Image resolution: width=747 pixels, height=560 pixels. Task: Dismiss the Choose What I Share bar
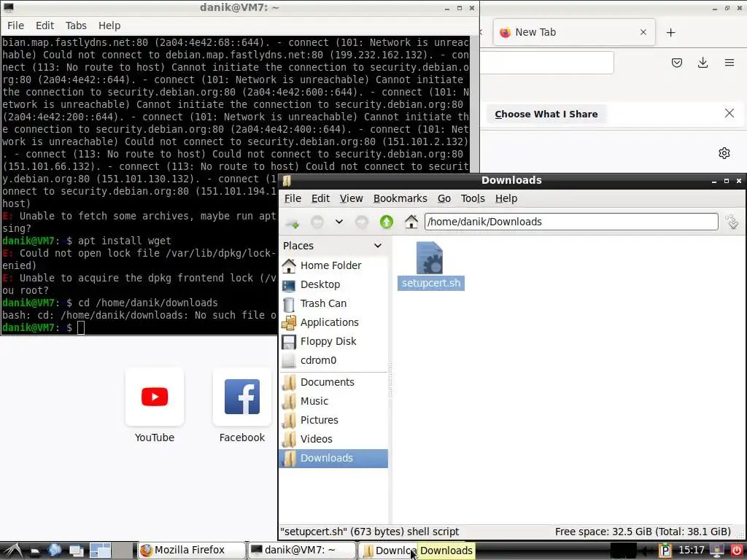pos(729,113)
